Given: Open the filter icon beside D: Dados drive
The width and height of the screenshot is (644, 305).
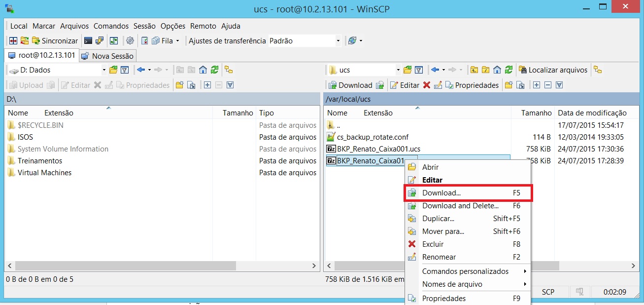Looking at the screenshot, I should 125,70.
